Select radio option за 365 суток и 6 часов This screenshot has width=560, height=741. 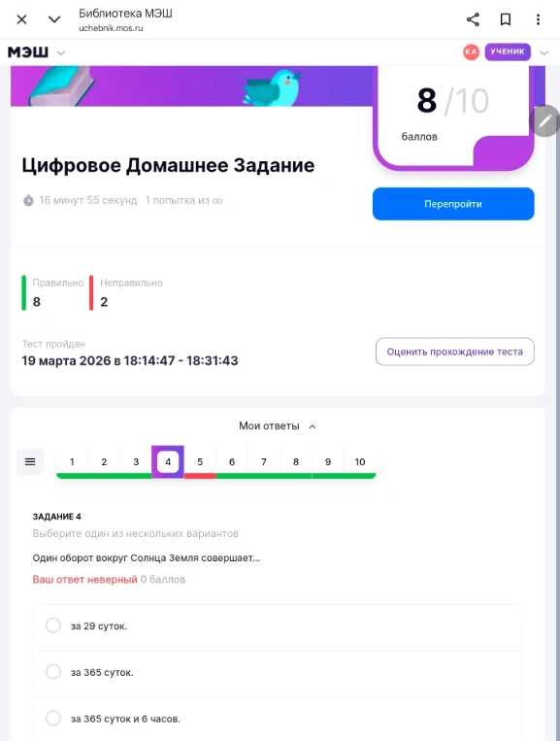(53, 718)
